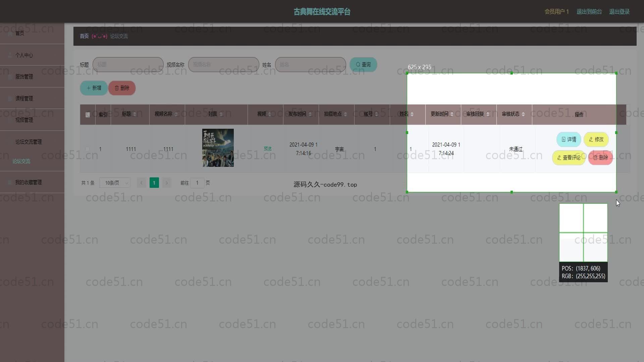Click the 查询 search button
Image resolution: width=644 pixels, height=362 pixels.
coord(363,64)
